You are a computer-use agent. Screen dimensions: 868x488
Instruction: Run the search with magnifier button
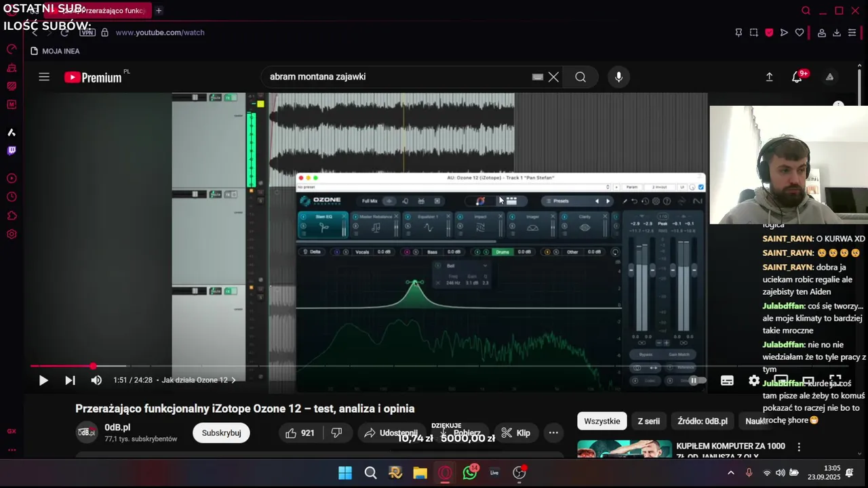coord(580,77)
